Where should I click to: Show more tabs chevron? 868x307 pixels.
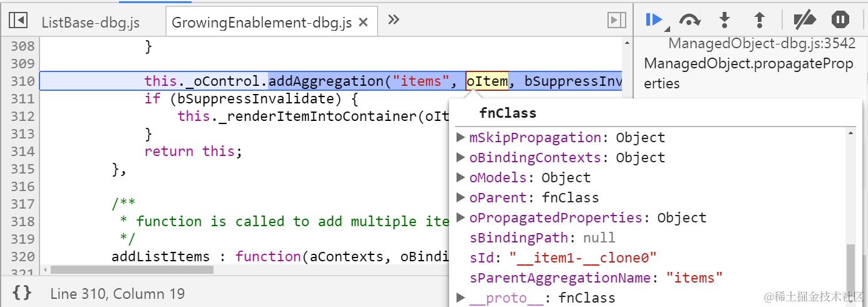[393, 20]
